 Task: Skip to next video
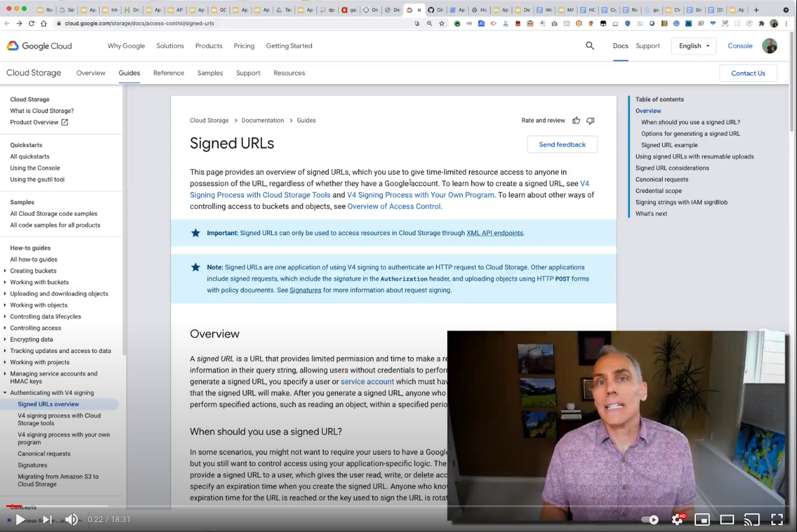[x=47, y=520]
